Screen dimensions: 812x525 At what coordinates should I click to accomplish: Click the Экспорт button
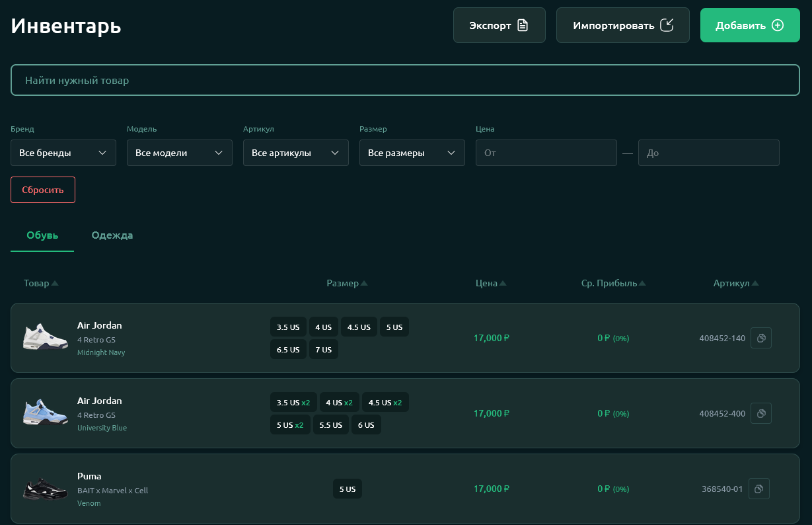[499, 26]
